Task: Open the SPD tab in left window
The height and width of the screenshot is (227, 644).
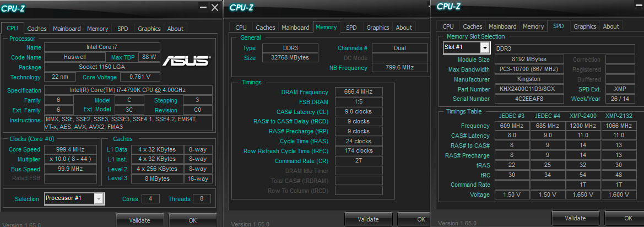Action: coord(123,28)
